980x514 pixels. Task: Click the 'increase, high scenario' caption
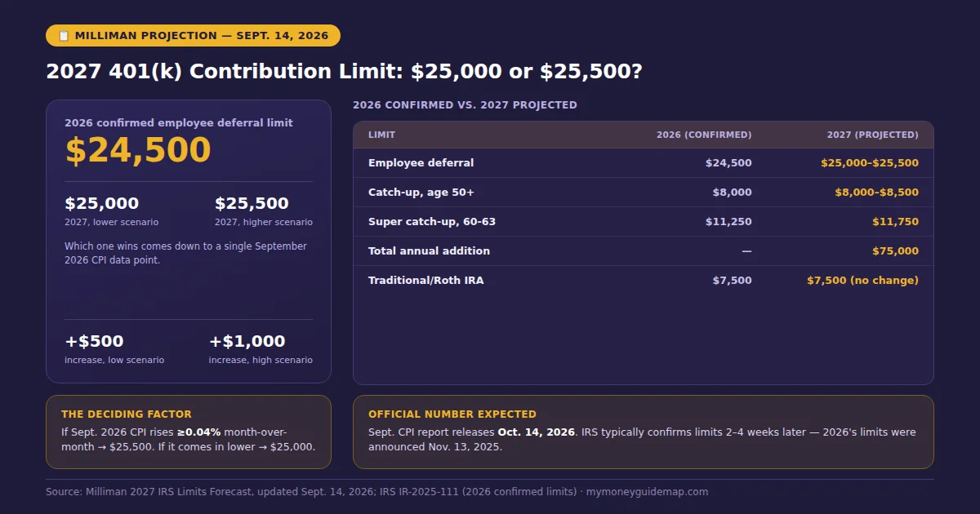261,360
